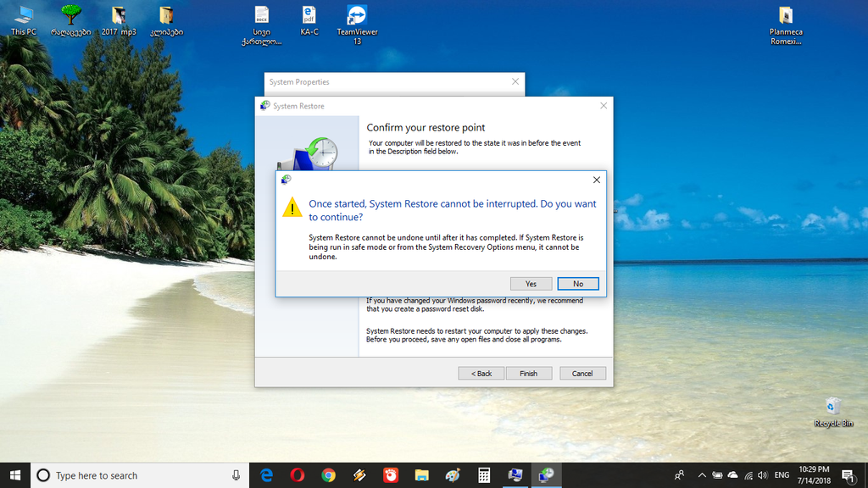The image size is (868, 488).
Task: Close the System Properties window
Action: coord(515,82)
